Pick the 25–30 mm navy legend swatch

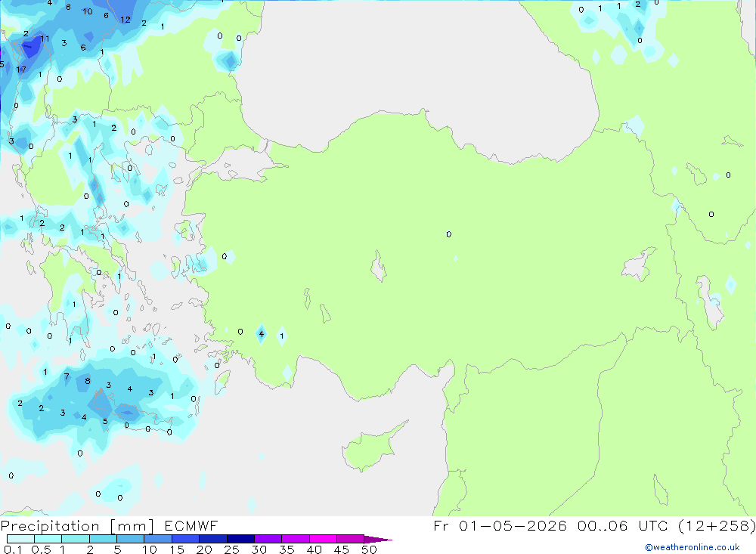[x=240, y=539]
